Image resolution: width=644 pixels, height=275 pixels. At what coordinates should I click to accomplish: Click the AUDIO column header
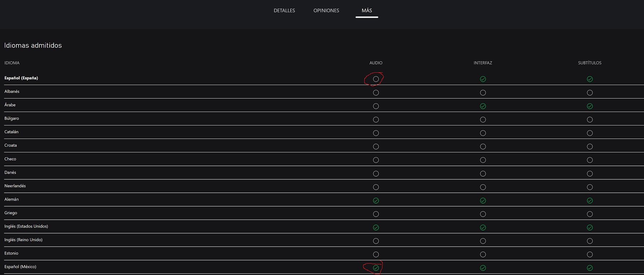[376, 63]
